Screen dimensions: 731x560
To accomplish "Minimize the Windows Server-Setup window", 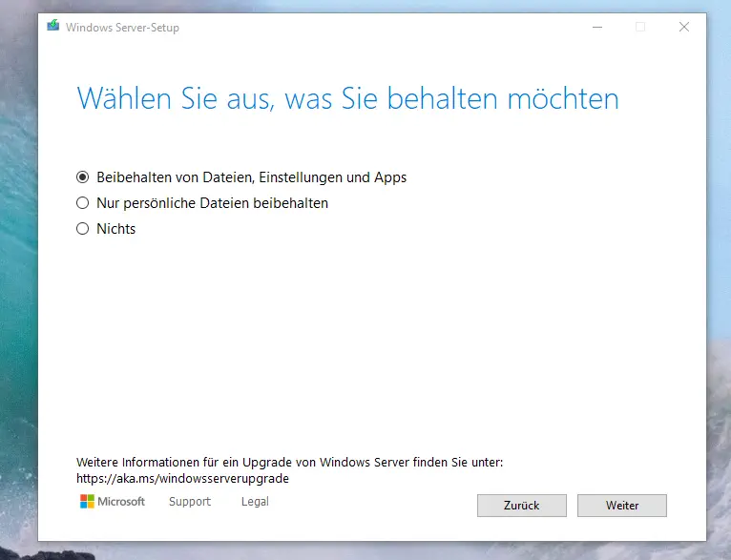I will coord(597,27).
